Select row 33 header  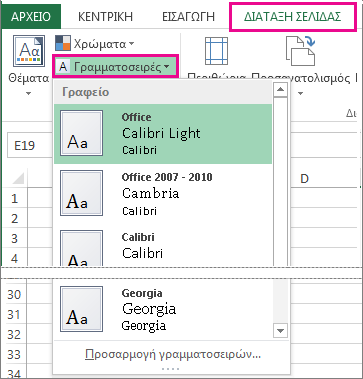pyautogui.click(x=14, y=354)
